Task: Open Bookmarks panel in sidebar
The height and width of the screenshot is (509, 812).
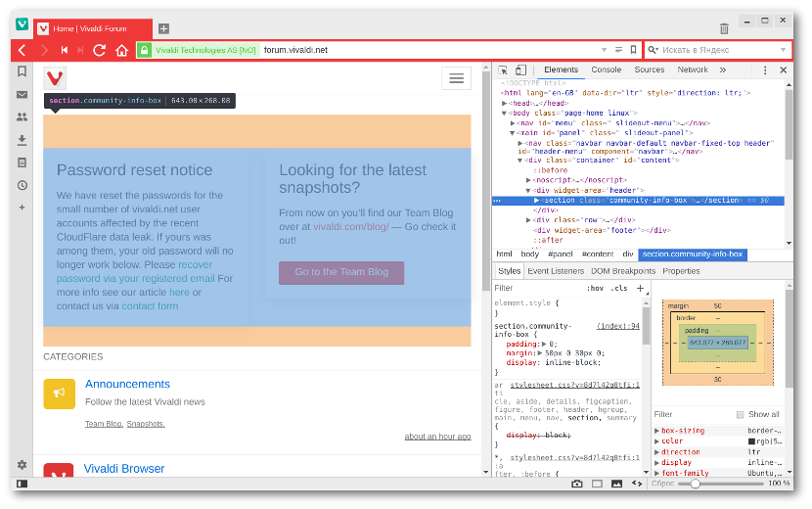Action: point(22,71)
